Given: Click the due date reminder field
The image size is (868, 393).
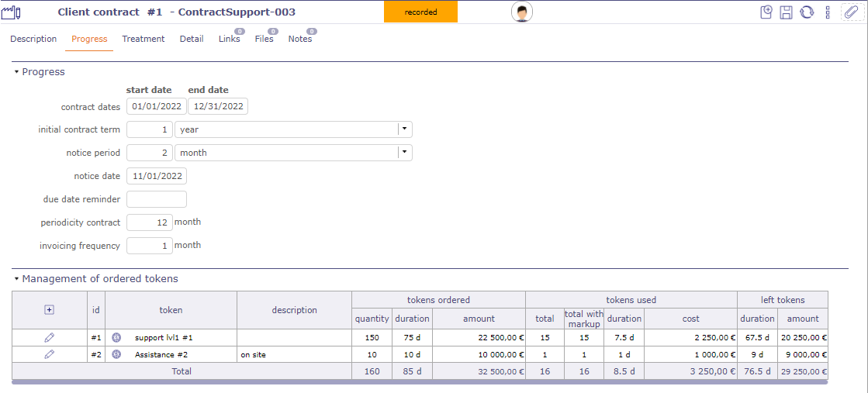Looking at the screenshot, I should click(156, 199).
